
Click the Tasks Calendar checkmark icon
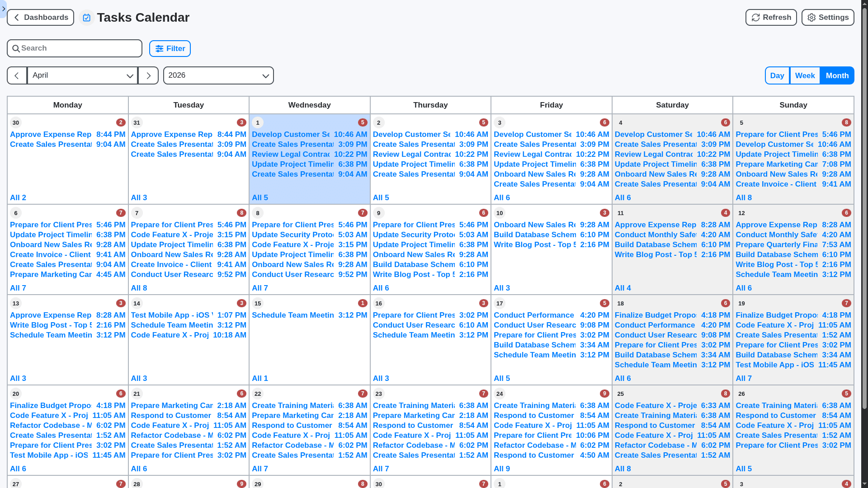[86, 18]
